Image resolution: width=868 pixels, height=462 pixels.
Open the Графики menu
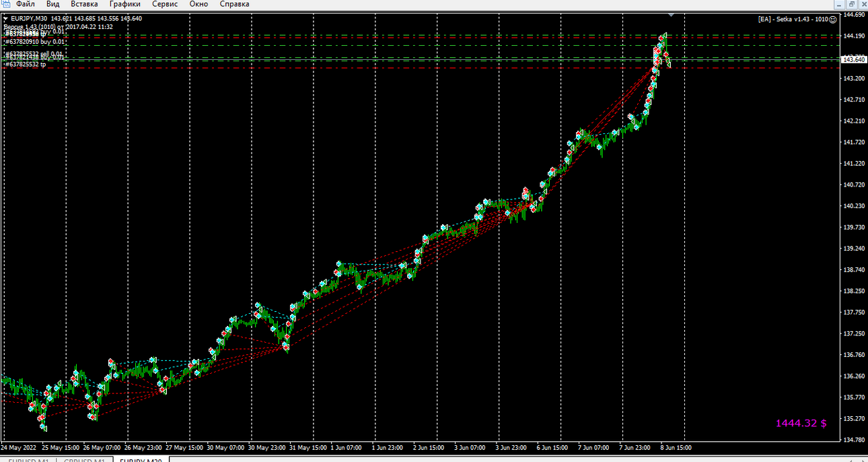point(125,4)
